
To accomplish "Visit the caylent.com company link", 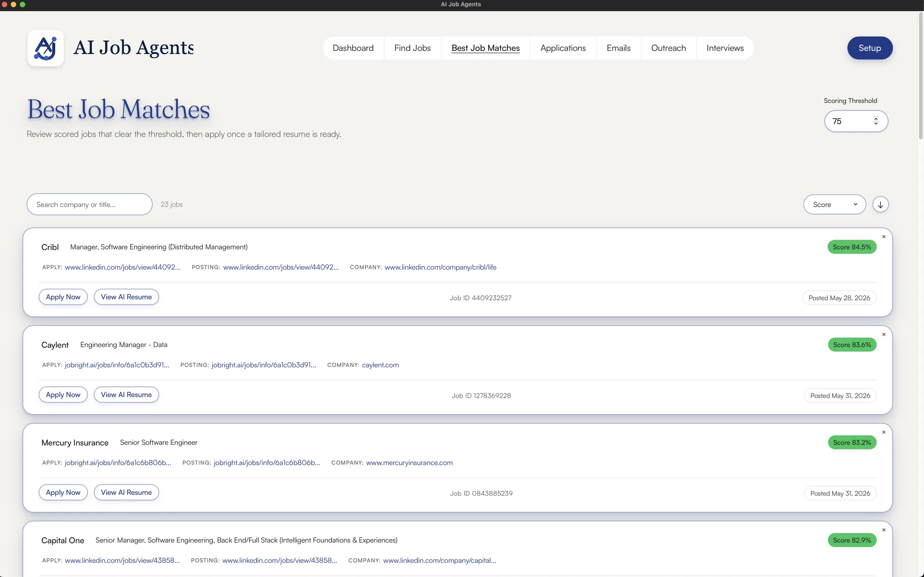I will (x=380, y=365).
